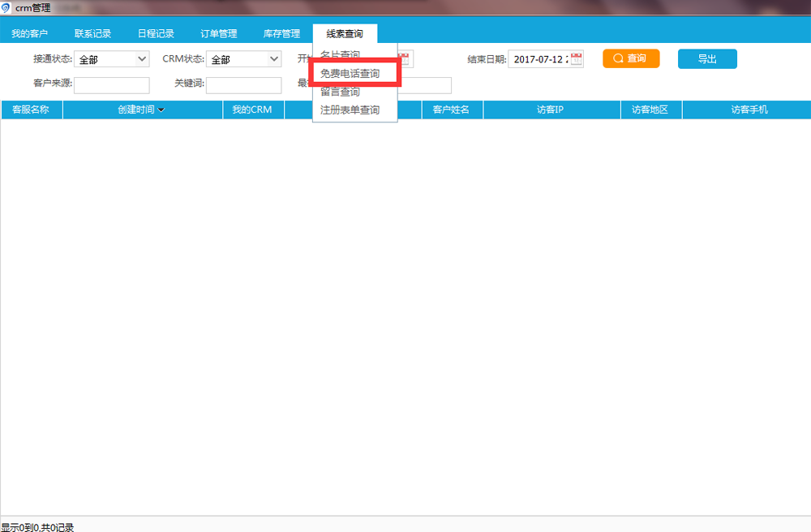This screenshot has height=532, width=811.
Task: Open 库存管理 tab
Action: [281, 34]
